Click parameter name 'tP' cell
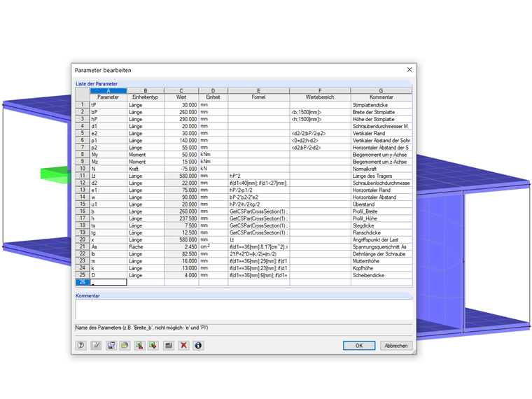This screenshot has width=532, height=399. pyautogui.click(x=108, y=105)
